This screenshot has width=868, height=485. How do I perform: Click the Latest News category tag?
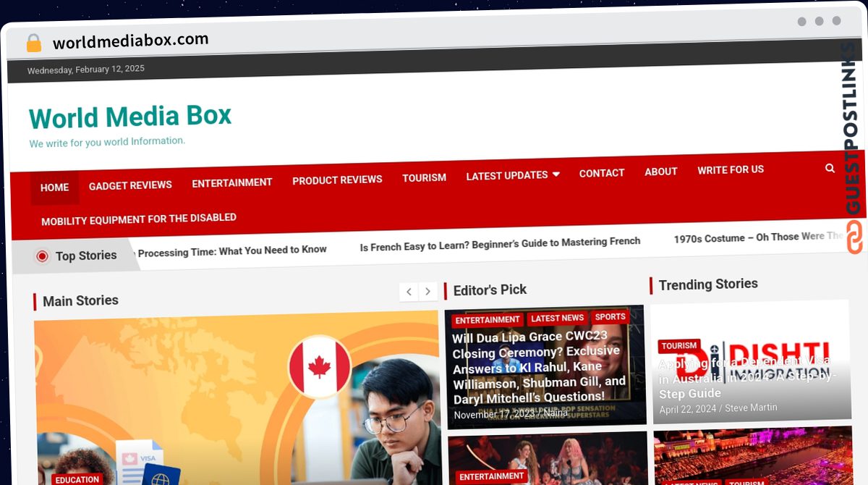(557, 318)
